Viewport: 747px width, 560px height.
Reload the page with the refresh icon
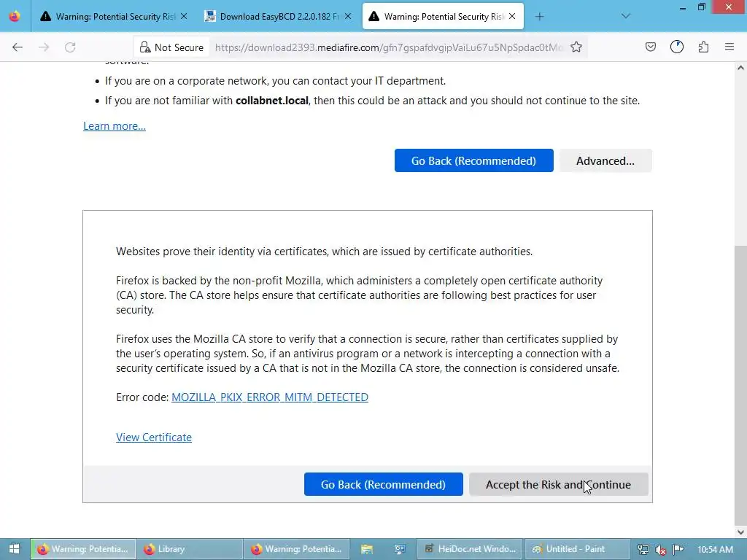click(x=70, y=47)
